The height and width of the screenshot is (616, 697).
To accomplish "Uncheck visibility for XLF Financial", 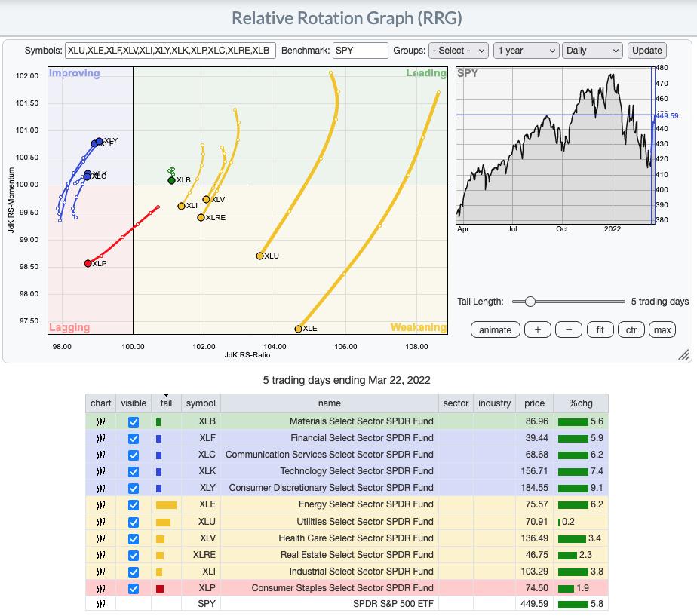I will click(x=134, y=439).
